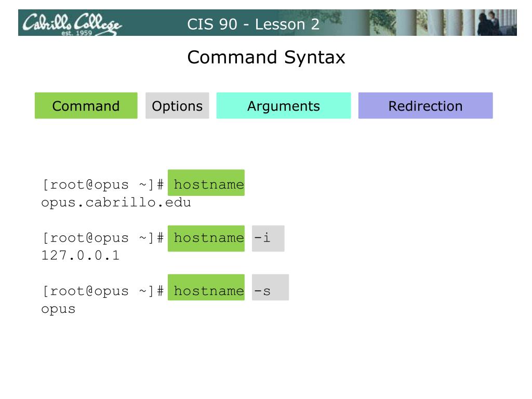Click the est. 1959 text under logo
The height and width of the screenshot is (399, 532).
pos(77,33)
